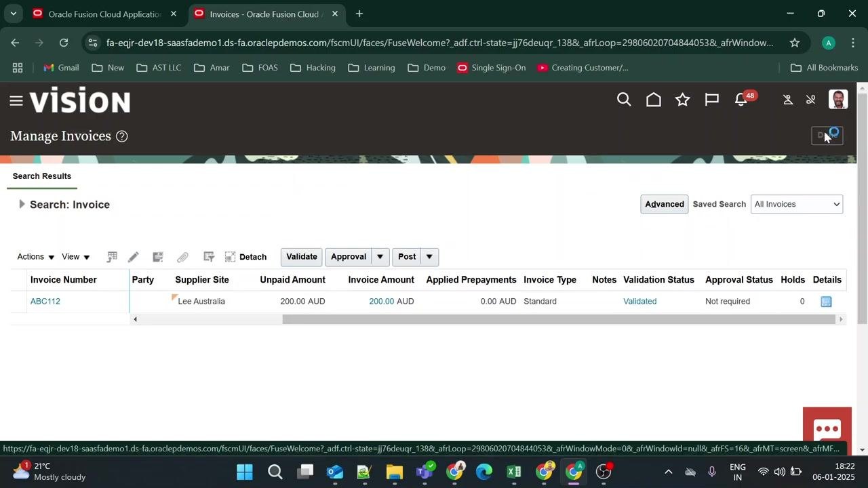
Task: Click the Oracle search magnifier icon
Action: [624, 100]
